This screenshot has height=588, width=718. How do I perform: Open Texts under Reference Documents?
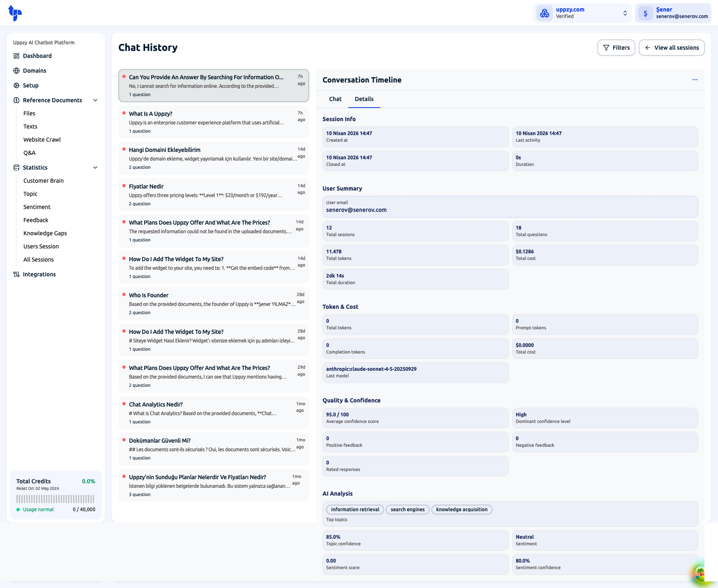tap(30, 126)
